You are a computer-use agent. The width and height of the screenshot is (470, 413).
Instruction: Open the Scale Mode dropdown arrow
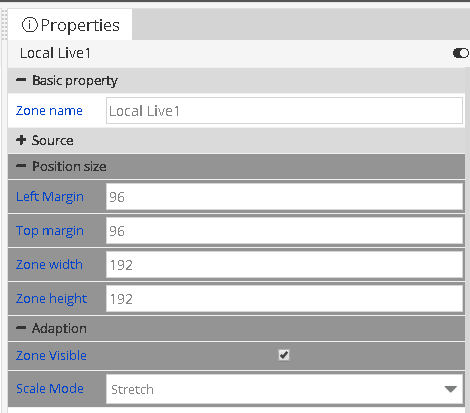pyautogui.click(x=451, y=389)
